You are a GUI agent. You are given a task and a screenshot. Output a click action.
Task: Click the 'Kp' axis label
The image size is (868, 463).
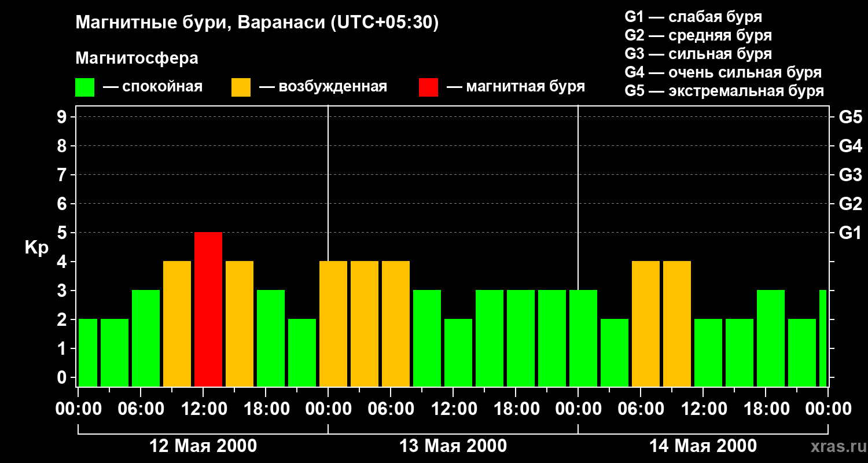pyautogui.click(x=36, y=248)
